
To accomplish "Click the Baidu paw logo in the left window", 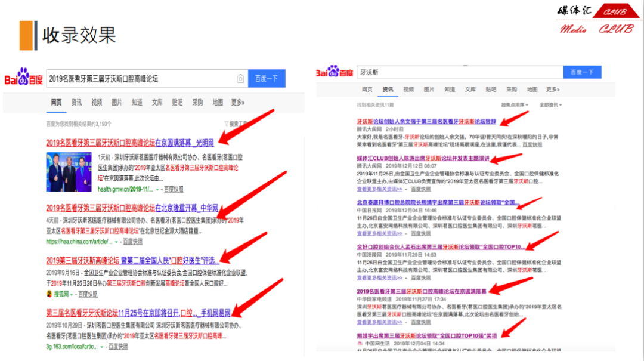I will tap(24, 78).
